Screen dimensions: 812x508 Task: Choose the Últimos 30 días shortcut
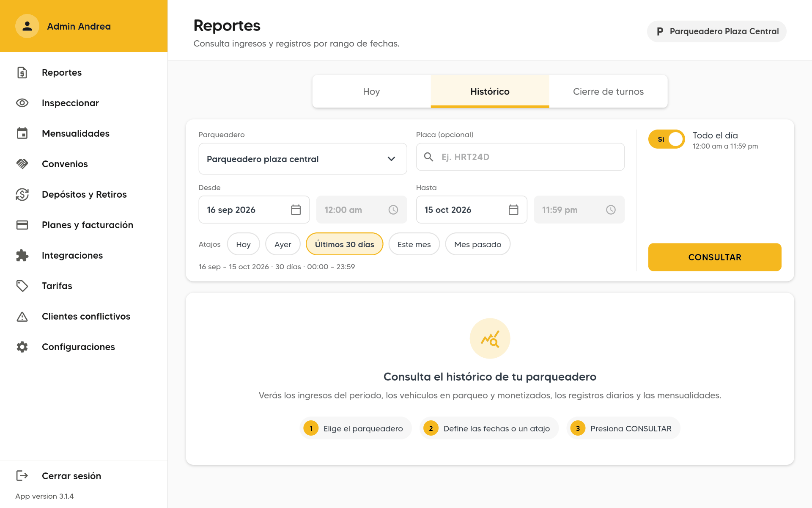tap(344, 244)
